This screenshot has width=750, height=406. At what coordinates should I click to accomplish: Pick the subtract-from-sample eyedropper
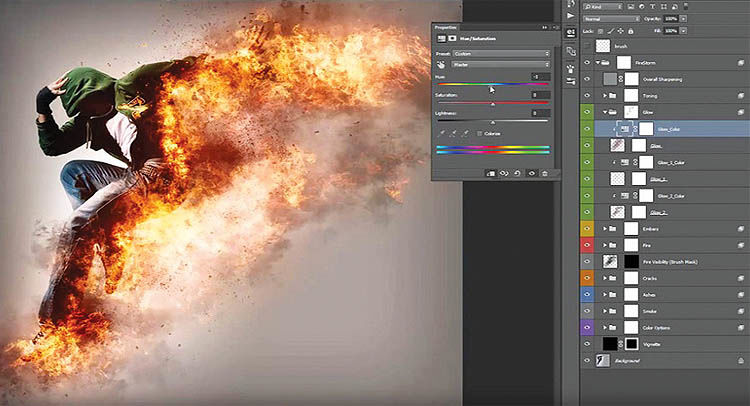465,133
